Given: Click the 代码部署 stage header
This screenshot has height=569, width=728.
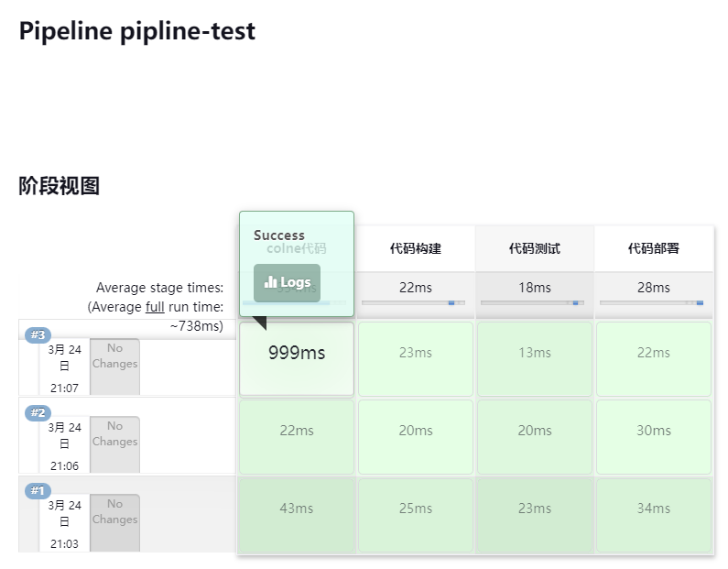Looking at the screenshot, I should click(x=653, y=248).
